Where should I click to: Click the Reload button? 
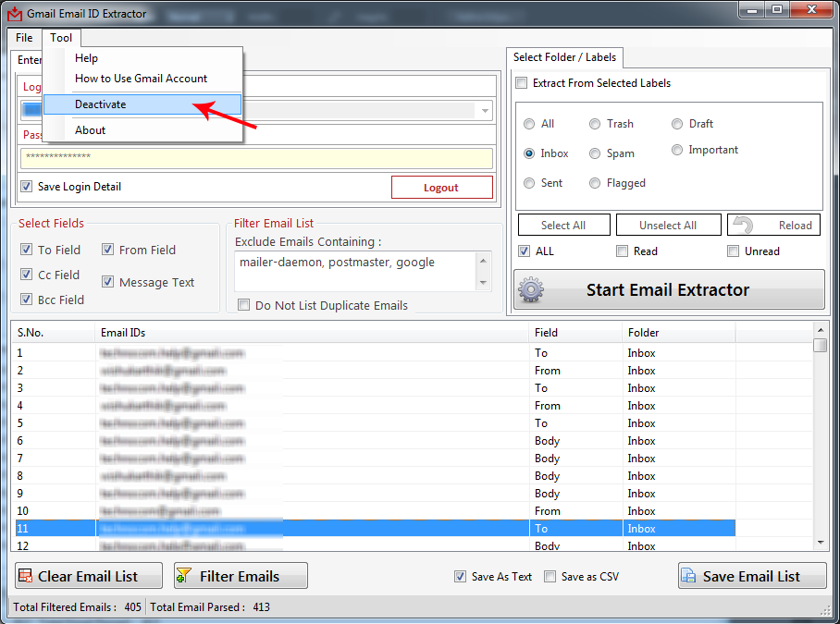pyautogui.click(x=773, y=225)
